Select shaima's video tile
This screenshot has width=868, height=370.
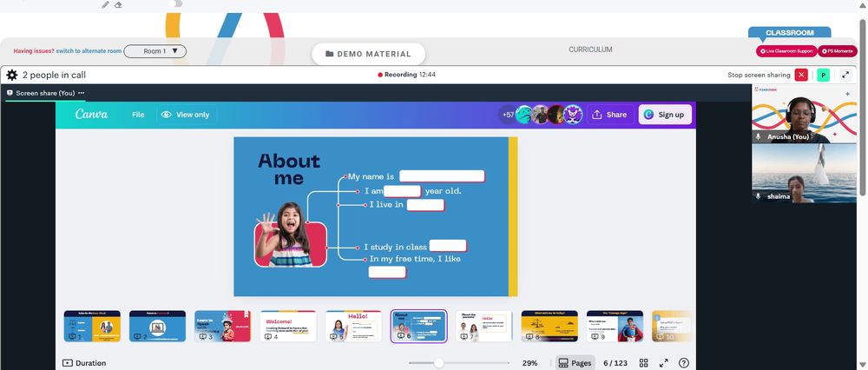(x=804, y=174)
